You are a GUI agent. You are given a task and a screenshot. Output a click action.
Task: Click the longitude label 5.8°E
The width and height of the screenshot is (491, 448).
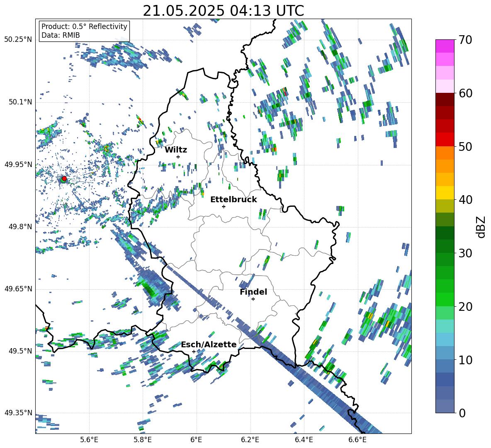(x=143, y=440)
